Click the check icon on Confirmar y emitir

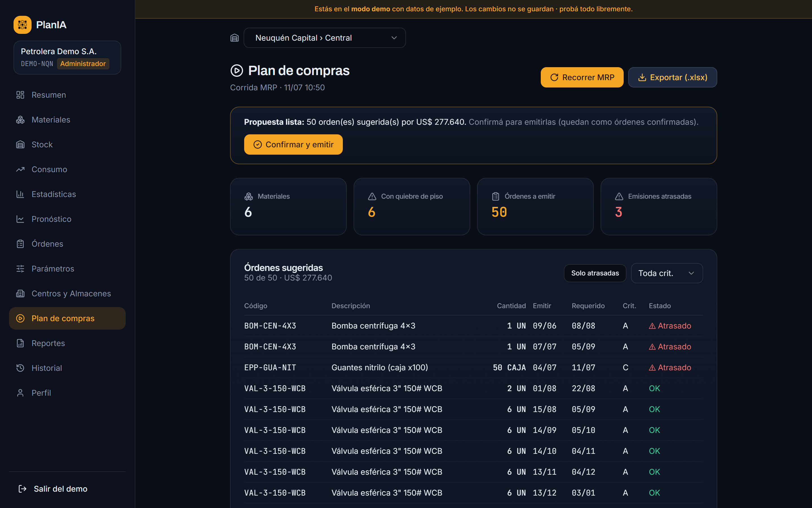pyautogui.click(x=257, y=144)
